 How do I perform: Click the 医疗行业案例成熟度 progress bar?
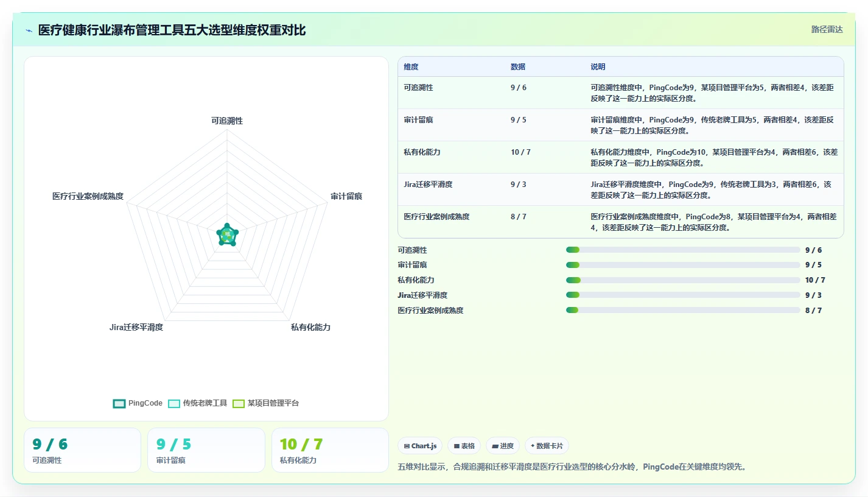click(683, 310)
